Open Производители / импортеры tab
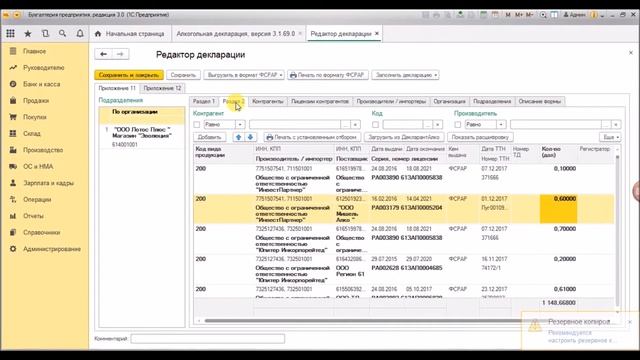The width and height of the screenshot is (640, 360). coord(391,101)
